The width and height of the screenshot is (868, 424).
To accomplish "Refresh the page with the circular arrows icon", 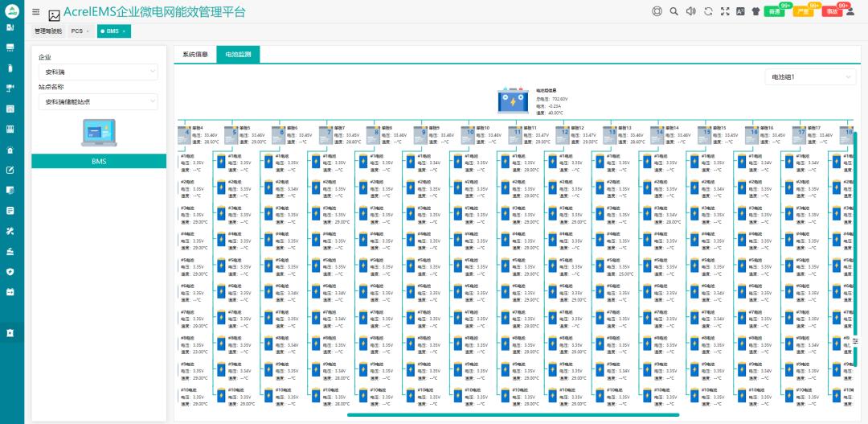I will [x=708, y=11].
